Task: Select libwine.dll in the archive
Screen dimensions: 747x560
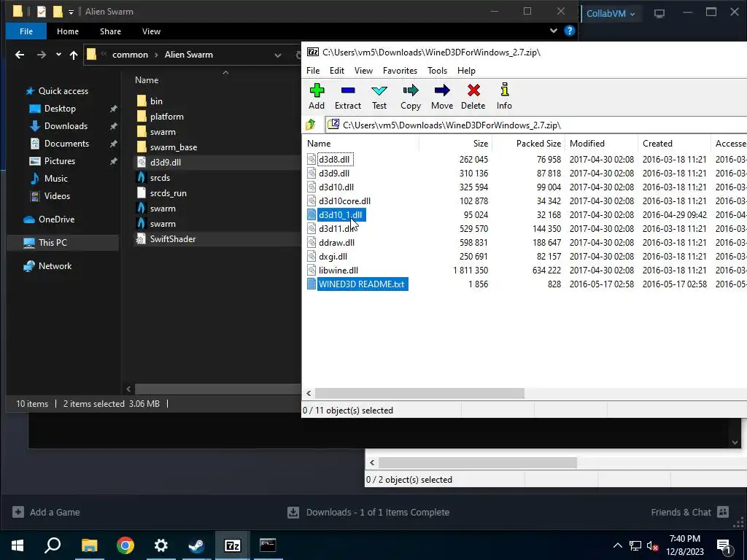Action: click(x=338, y=271)
